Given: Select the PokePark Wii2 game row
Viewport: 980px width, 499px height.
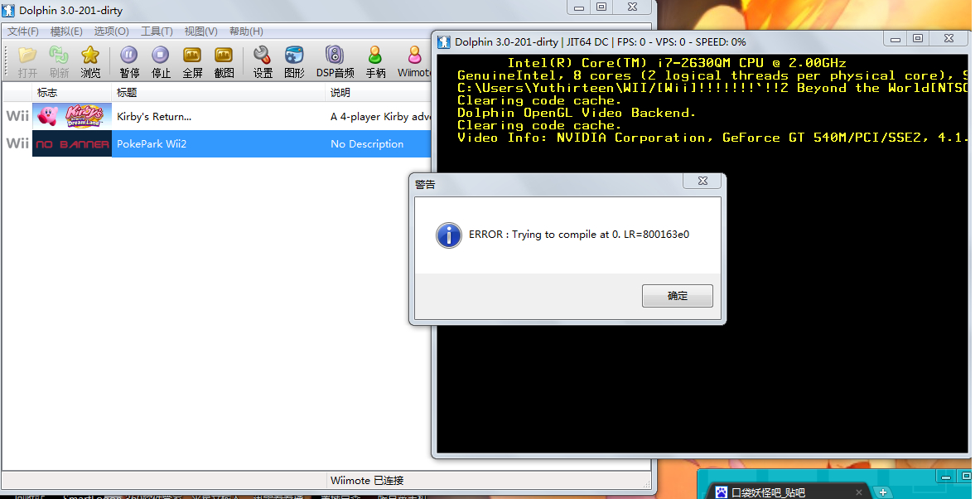Looking at the screenshot, I should click(217, 144).
